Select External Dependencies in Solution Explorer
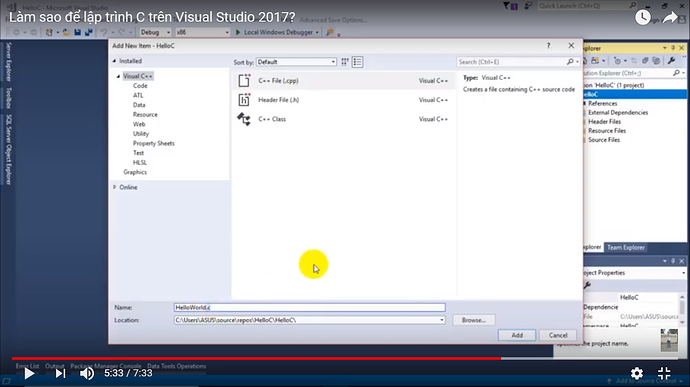Image resolution: width=690 pixels, height=387 pixels. pyautogui.click(x=618, y=112)
